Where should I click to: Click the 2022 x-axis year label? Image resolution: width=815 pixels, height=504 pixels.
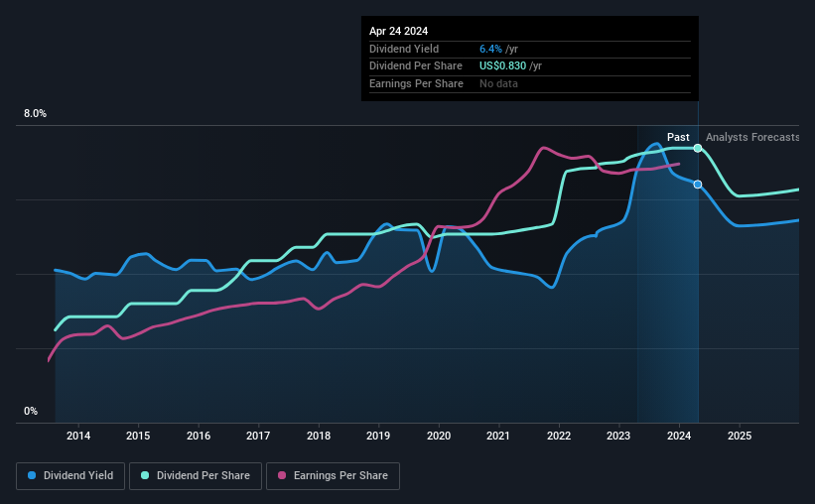[x=559, y=436]
